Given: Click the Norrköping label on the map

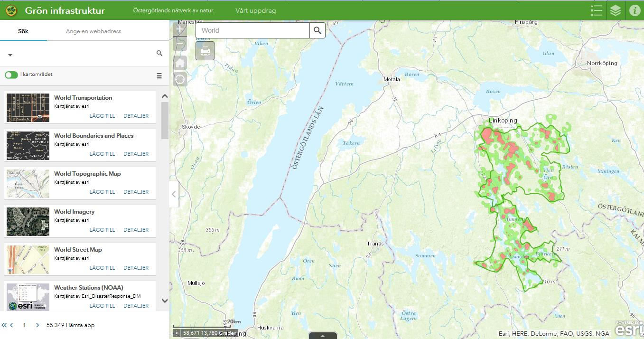Looking at the screenshot, I should pyautogui.click(x=602, y=63).
